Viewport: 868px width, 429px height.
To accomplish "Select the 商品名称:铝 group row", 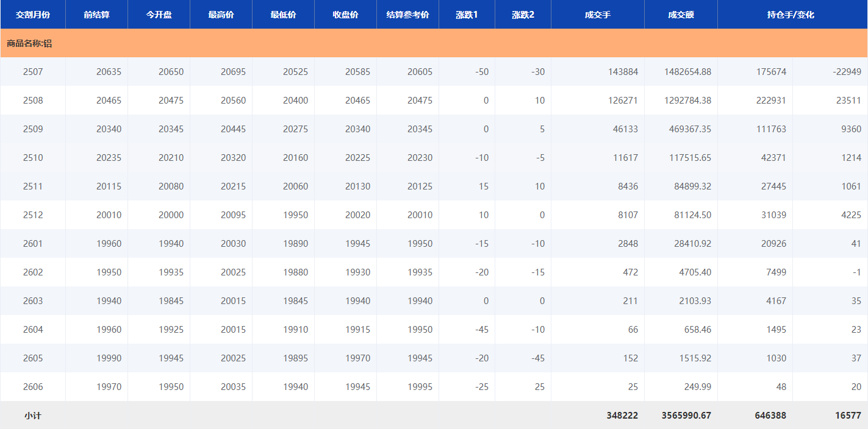I will coord(29,44).
